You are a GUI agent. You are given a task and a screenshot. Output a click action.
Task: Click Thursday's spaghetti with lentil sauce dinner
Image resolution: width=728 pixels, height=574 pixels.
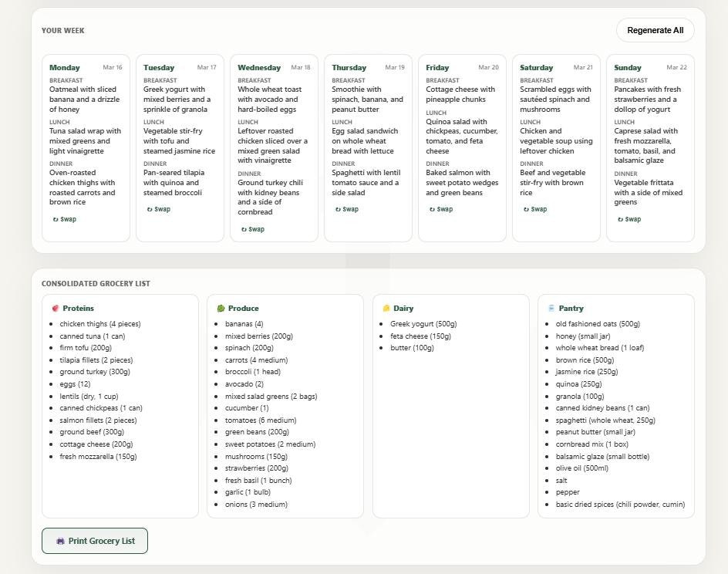click(366, 183)
